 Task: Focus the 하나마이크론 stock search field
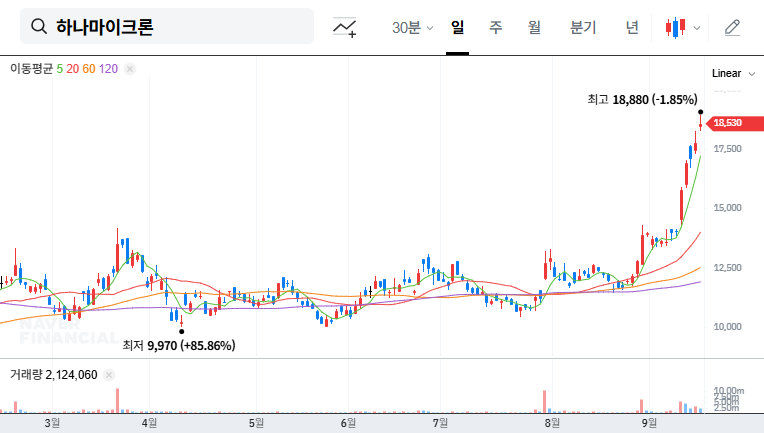coord(167,26)
